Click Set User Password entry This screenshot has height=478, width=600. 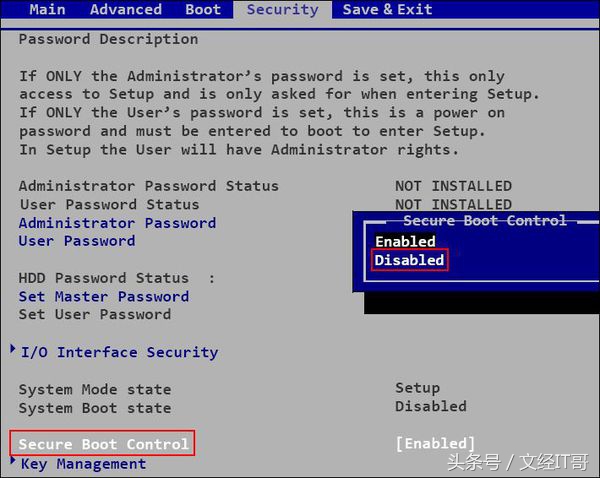95,315
